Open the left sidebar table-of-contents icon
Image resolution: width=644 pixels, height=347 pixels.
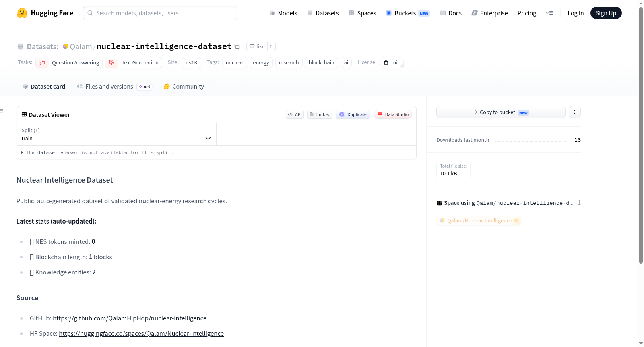(2, 111)
